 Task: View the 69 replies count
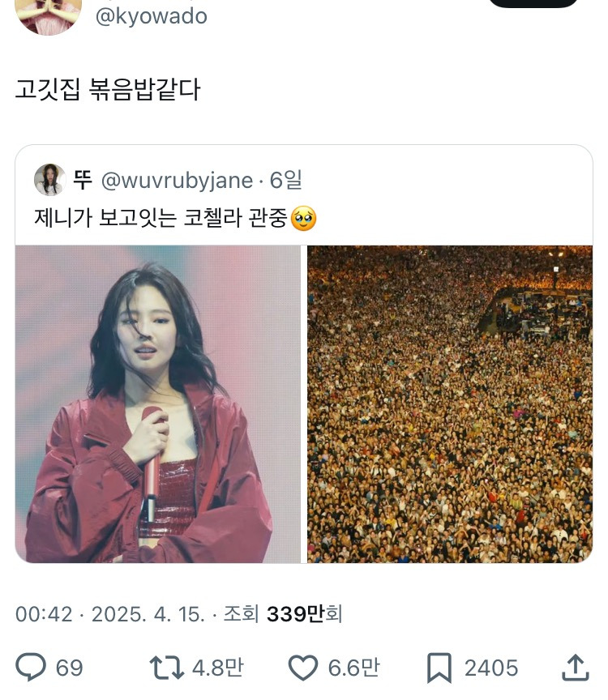click(69, 668)
